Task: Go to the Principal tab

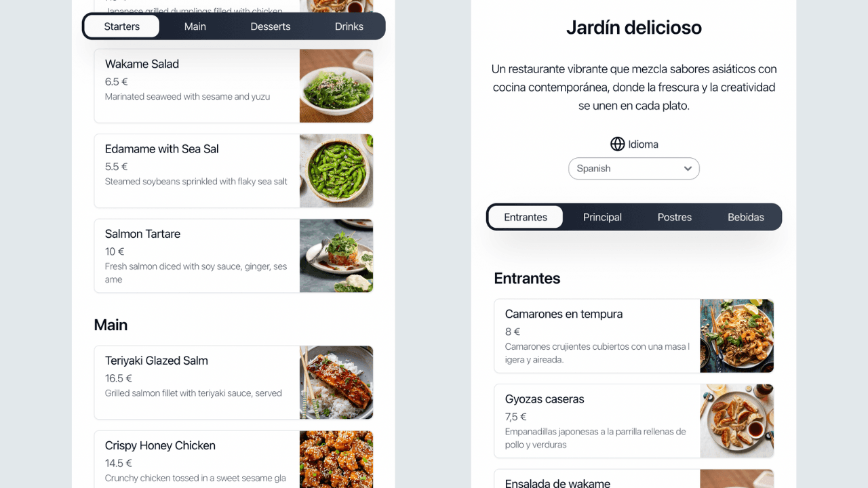Action: (602, 218)
